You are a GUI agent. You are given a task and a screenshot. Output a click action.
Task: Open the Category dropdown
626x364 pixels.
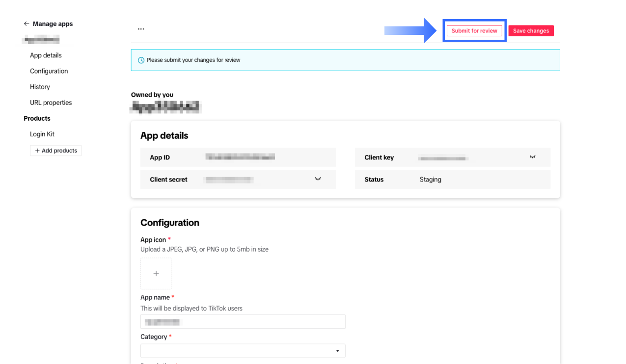point(243,351)
